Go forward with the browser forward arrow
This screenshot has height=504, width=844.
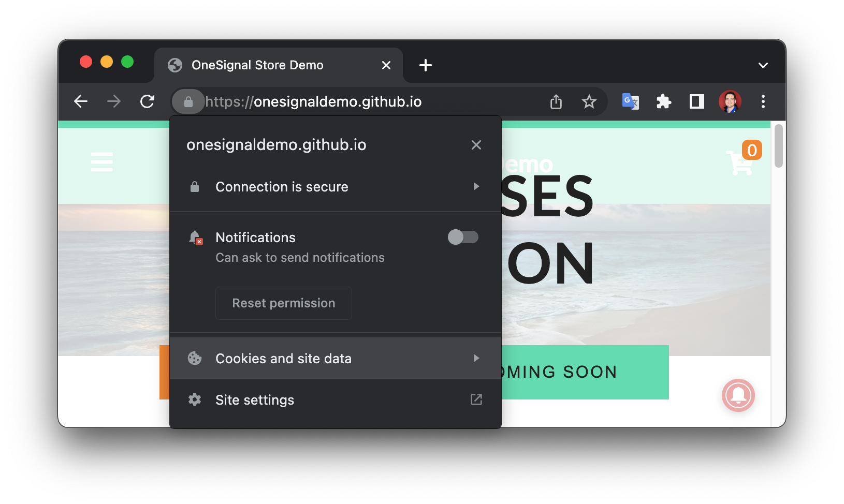[114, 101]
